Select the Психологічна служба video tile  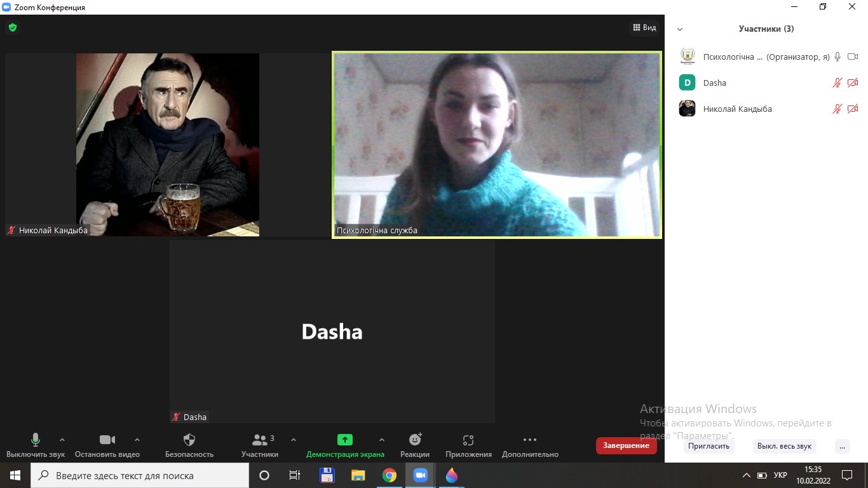(x=497, y=145)
